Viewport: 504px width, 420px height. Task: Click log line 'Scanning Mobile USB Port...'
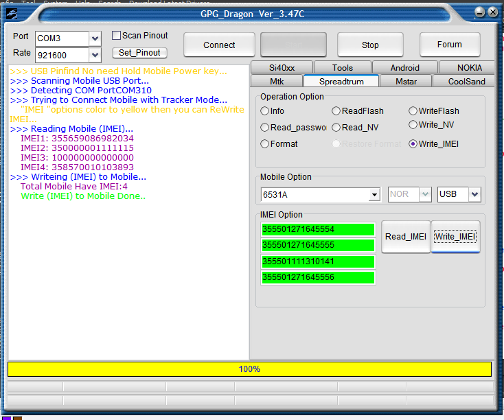pos(80,81)
